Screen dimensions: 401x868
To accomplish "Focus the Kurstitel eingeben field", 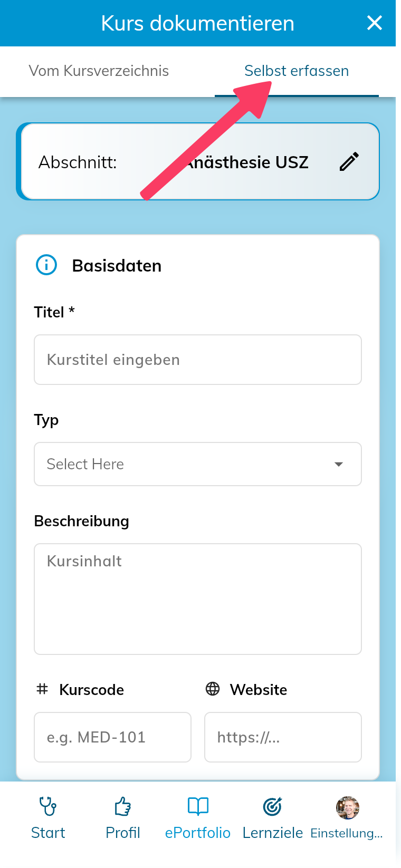I will click(x=198, y=360).
